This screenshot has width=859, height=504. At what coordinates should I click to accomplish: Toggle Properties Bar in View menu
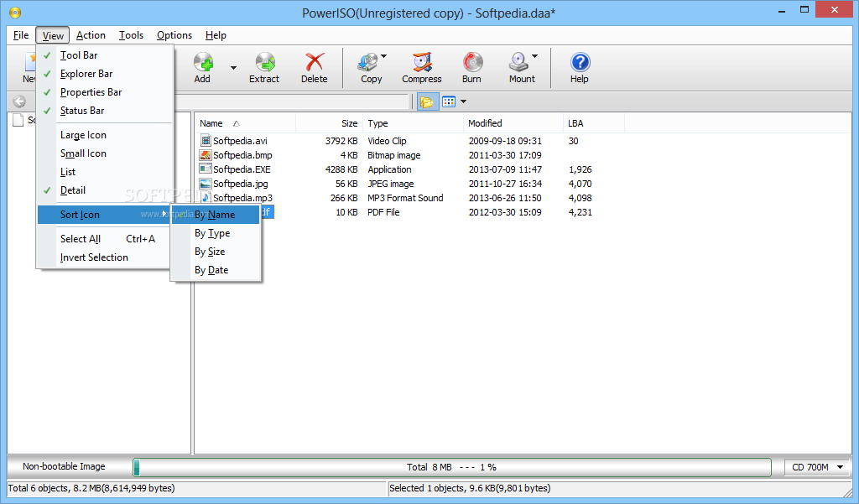(104, 92)
